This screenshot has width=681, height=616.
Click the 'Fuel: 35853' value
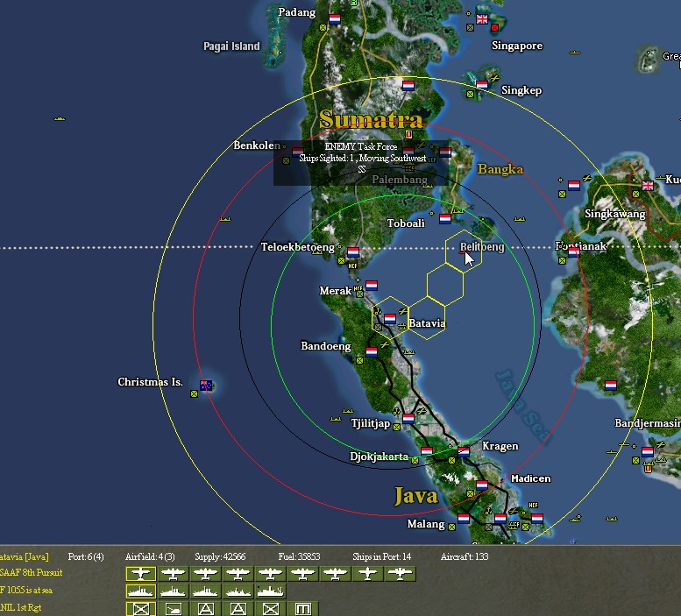pos(299,556)
